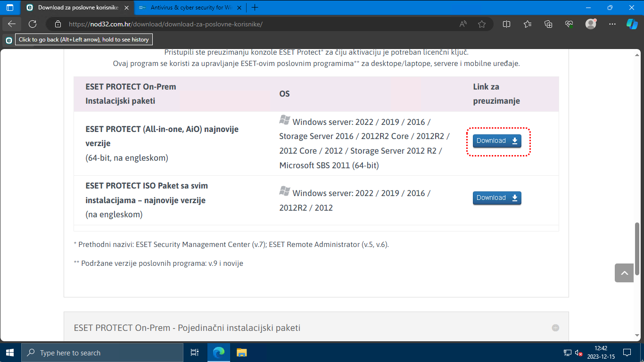The height and width of the screenshot is (362, 644).
Task: Open the tab actions menu
Action: click(x=10, y=8)
